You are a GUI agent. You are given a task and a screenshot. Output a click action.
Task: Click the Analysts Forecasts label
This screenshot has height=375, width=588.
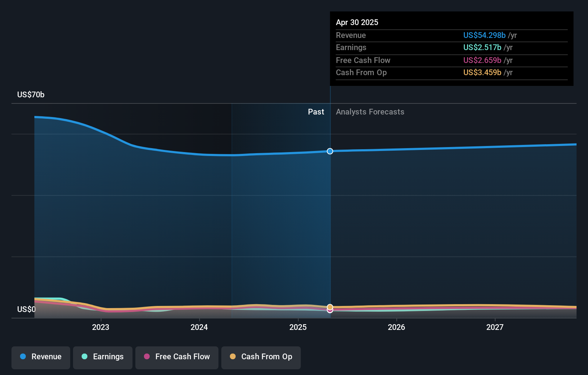point(370,112)
